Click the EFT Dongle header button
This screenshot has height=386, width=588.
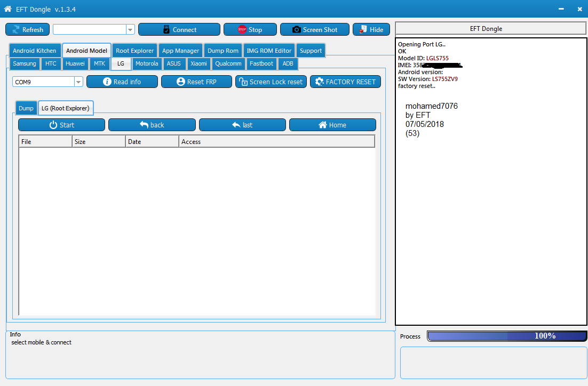click(490, 28)
